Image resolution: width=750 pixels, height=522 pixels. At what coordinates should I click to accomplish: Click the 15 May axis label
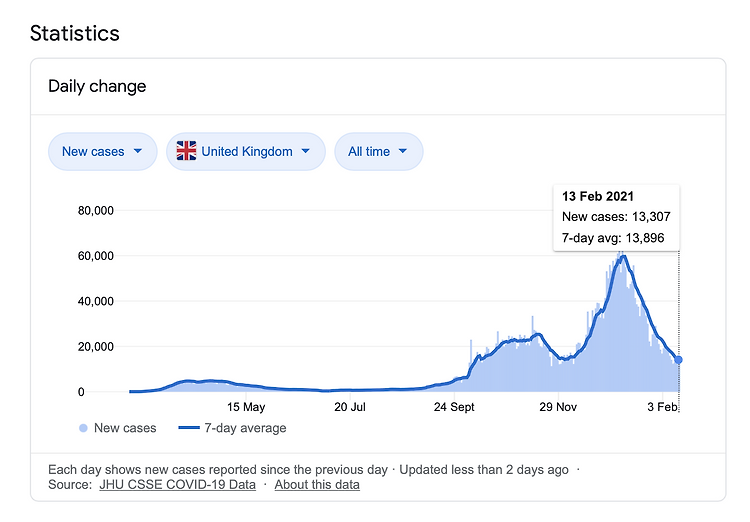tap(246, 407)
